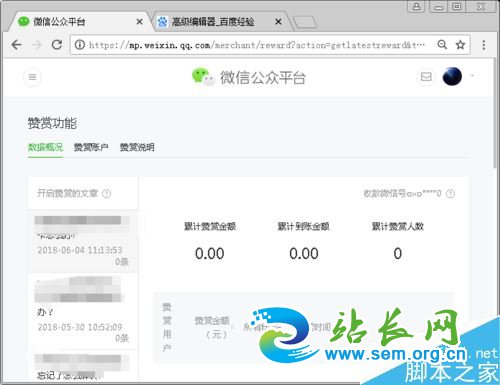
Task: Select article dated 2018-05-30 10:52:09
Action: point(83,311)
